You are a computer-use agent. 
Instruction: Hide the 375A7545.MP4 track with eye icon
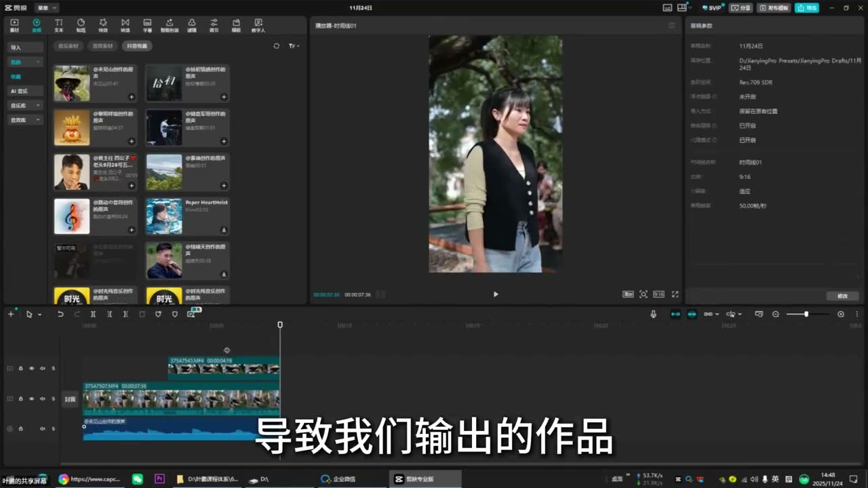coord(31,369)
